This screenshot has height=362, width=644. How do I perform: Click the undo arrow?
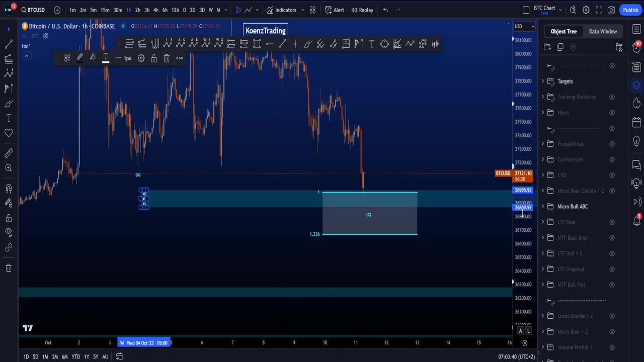tap(385, 10)
